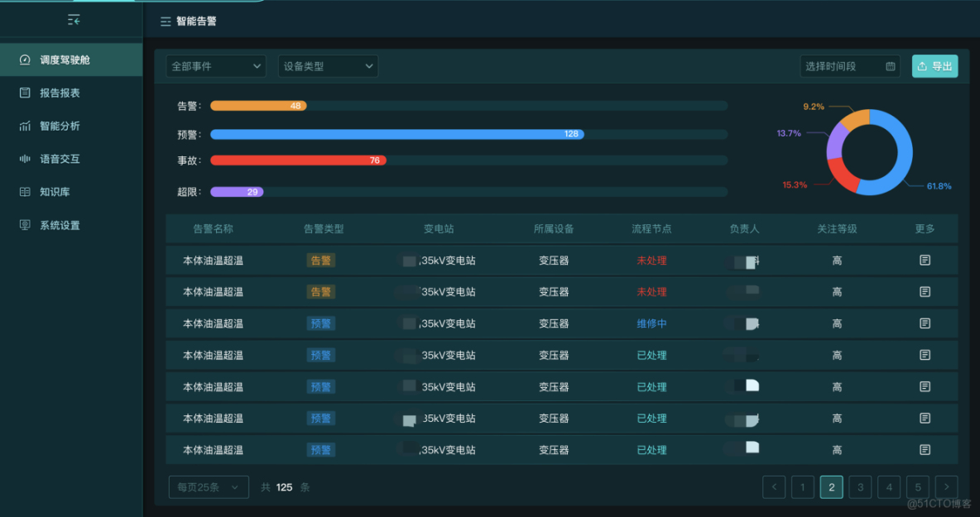Expand the 设备类型 dropdown

coord(328,66)
